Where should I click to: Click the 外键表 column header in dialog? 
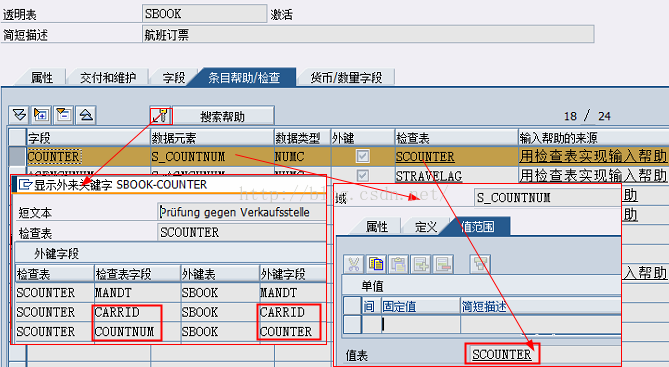[x=219, y=274]
